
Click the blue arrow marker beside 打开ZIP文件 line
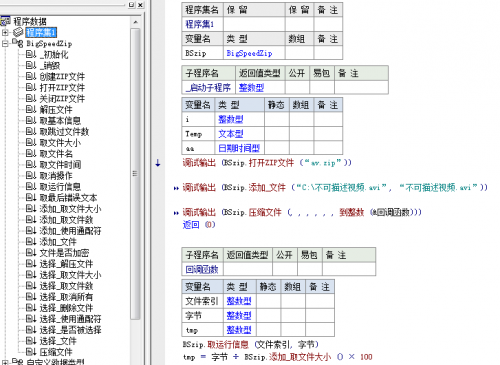pyautogui.click(x=158, y=163)
